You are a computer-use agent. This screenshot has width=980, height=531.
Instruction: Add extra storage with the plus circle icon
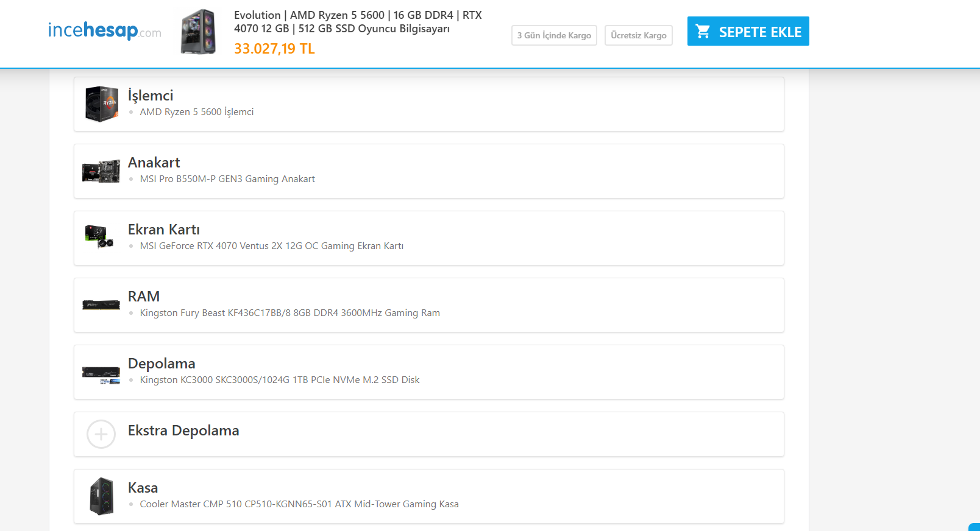[101, 434]
